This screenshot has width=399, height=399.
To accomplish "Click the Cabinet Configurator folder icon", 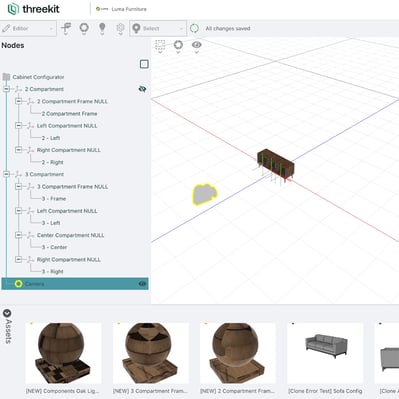I will (6, 77).
